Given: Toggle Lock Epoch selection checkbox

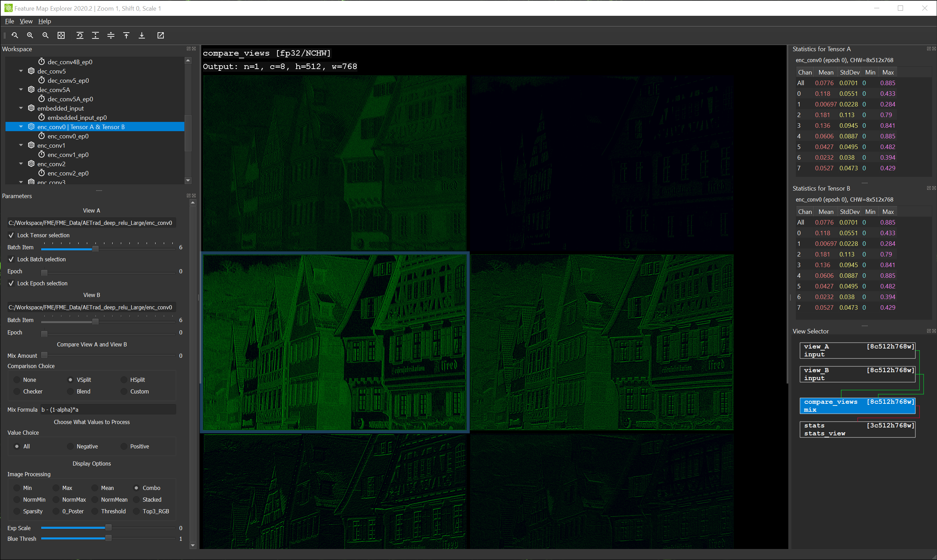Looking at the screenshot, I should coord(11,283).
